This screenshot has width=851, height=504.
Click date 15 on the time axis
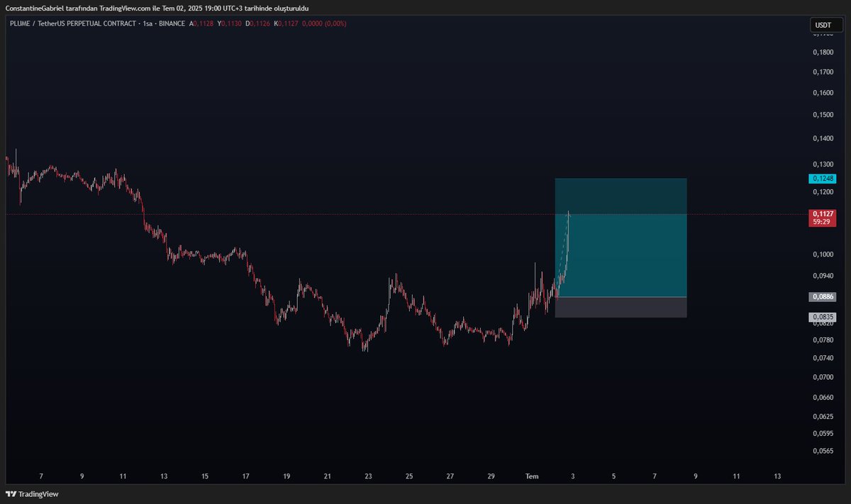coord(204,476)
